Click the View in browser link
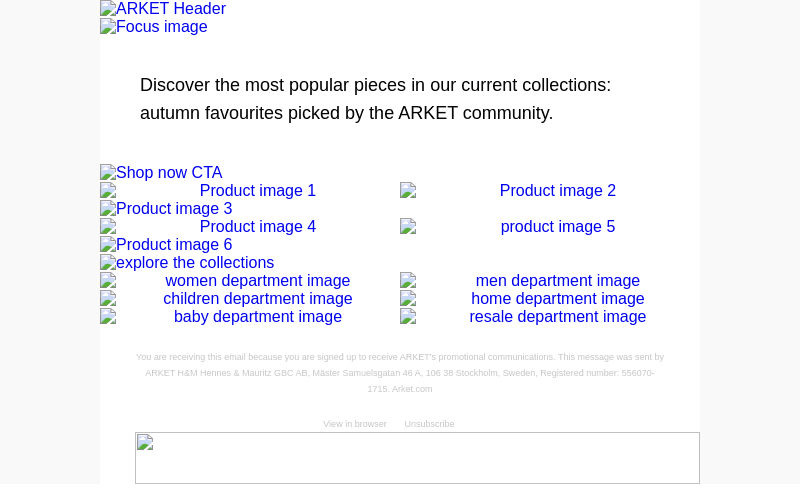The image size is (800, 502). tap(355, 424)
